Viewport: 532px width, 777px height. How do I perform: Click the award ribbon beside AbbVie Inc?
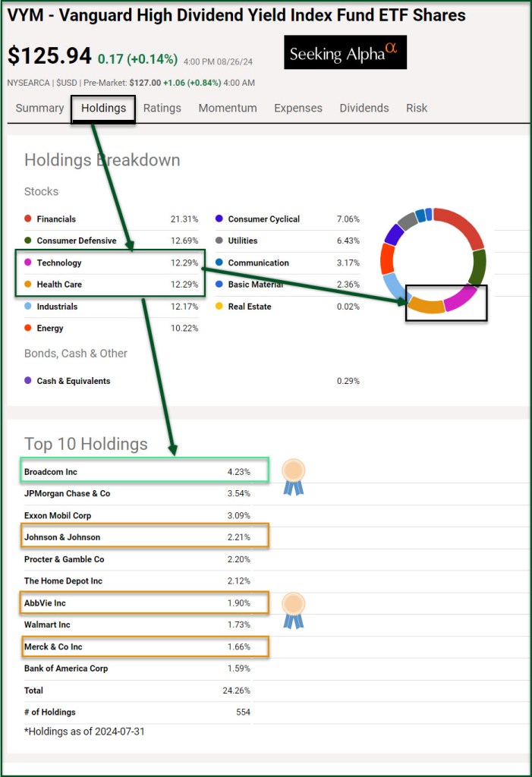(293, 610)
